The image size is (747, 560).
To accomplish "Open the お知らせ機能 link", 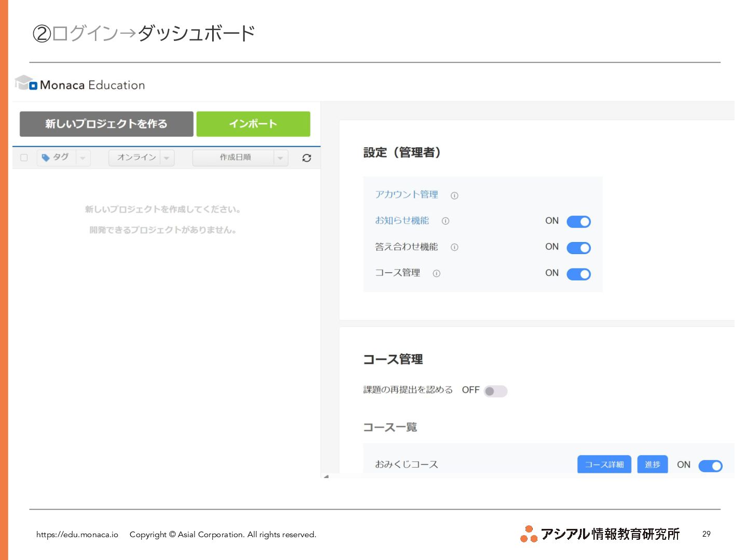I will 402,220.
